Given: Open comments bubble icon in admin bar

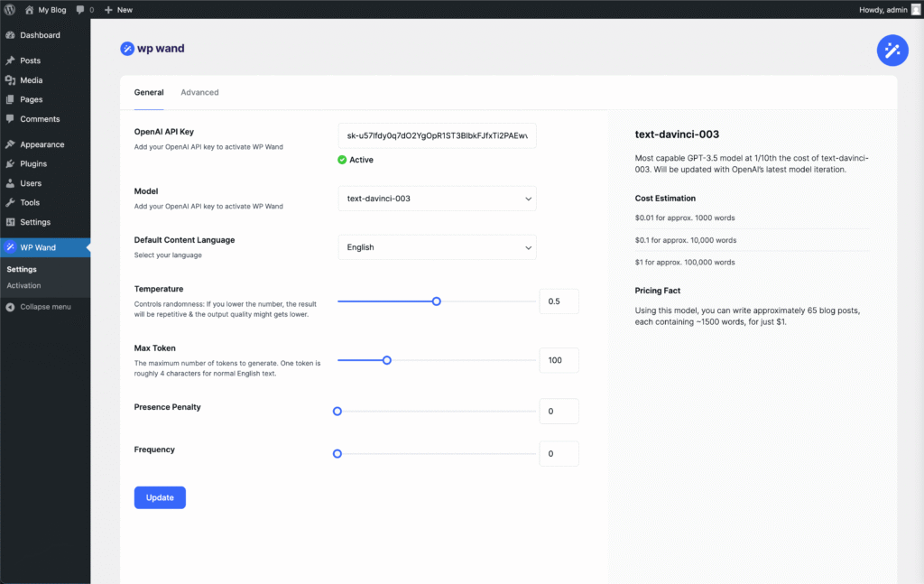Looking at the screenshot, I should [x=80, y=9].
